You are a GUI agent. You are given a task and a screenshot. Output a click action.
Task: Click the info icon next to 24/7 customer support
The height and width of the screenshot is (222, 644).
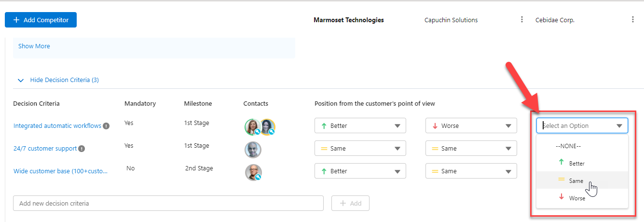(82, 149)
